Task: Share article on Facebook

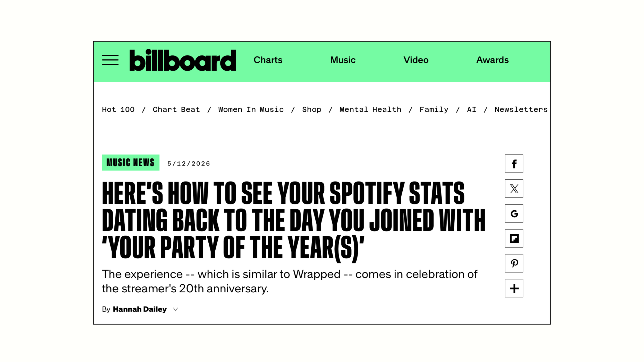Action: point(514,164)
